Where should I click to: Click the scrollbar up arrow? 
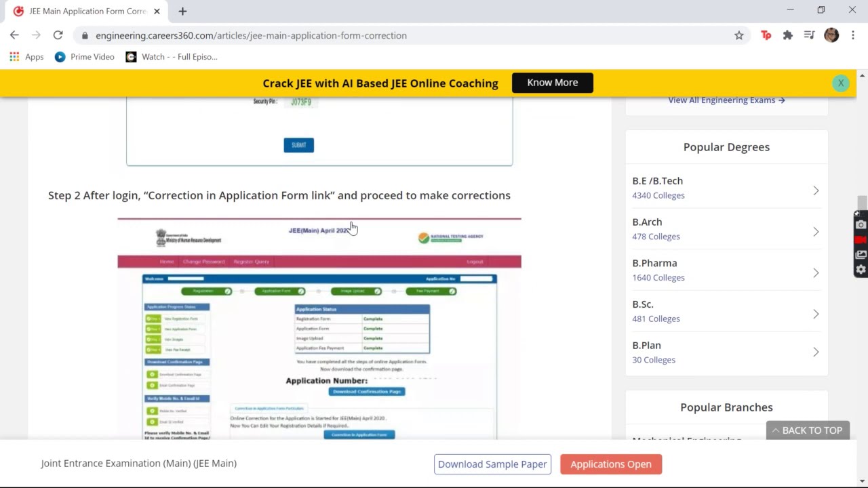point(862,75)
